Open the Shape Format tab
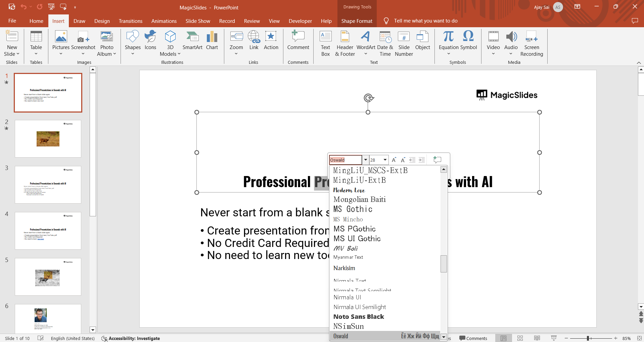 [357, 21]
